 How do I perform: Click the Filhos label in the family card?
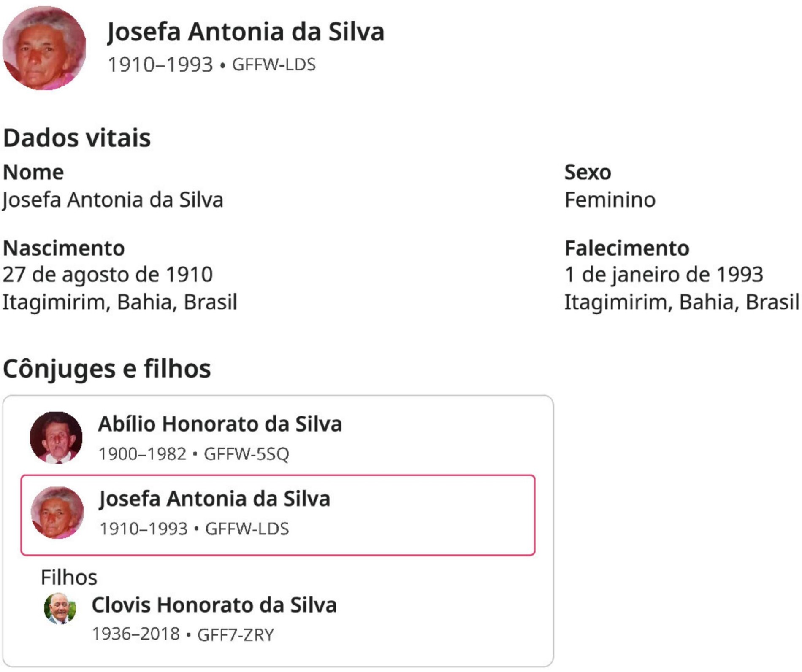tap(69, 577)
